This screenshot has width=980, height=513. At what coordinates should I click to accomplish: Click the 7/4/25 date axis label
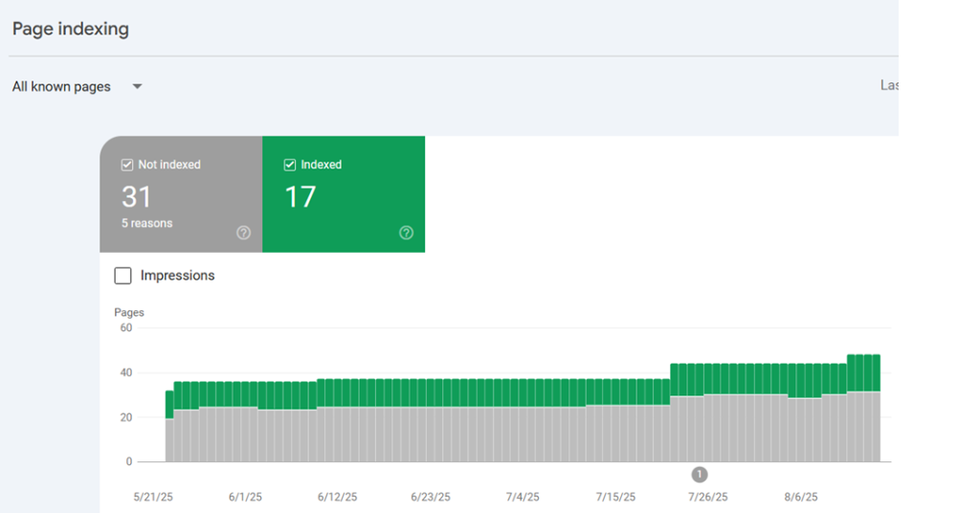pyautogui.click(x=522, y=497)
